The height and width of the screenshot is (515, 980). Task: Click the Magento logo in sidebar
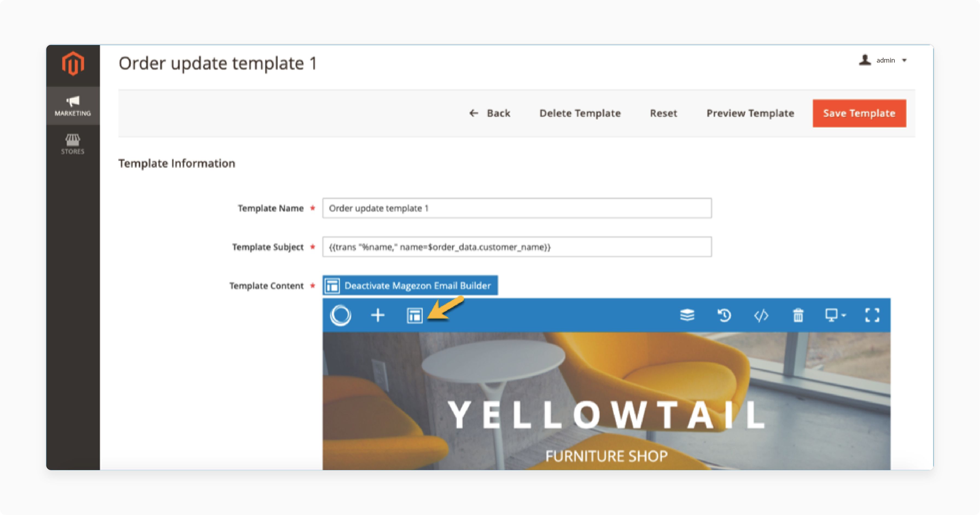click(x=73, y=63)
